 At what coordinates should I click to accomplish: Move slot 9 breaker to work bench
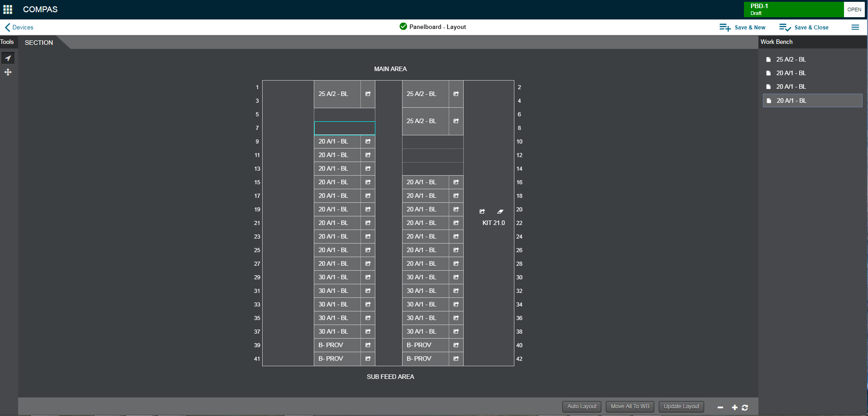coord(368,142)
